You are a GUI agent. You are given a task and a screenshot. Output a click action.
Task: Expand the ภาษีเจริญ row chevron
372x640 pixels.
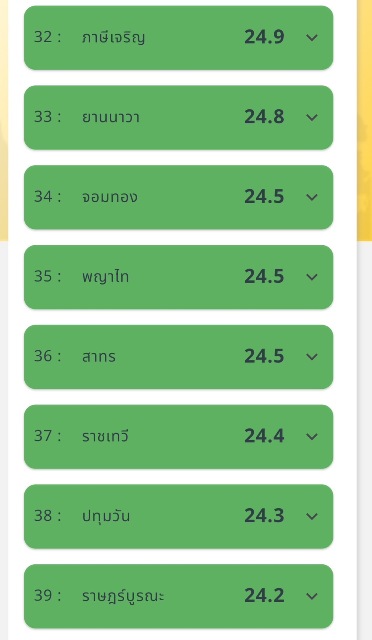click(x=312, y=38)
